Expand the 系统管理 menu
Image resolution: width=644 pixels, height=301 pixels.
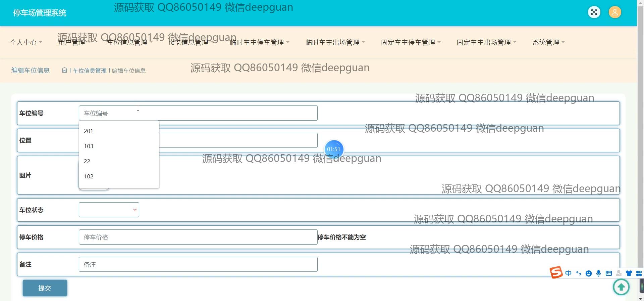pyautogui.click(x=548, y=42)
